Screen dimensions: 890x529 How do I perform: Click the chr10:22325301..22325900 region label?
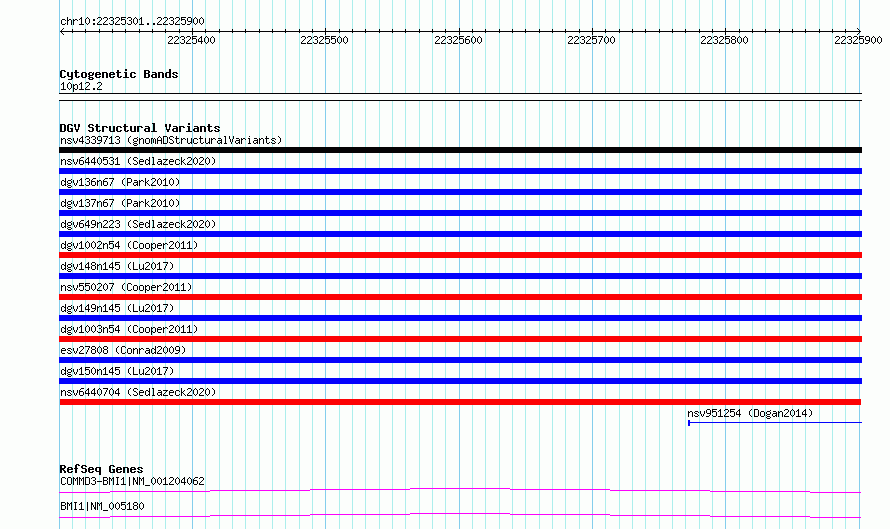tap(132, 21)
